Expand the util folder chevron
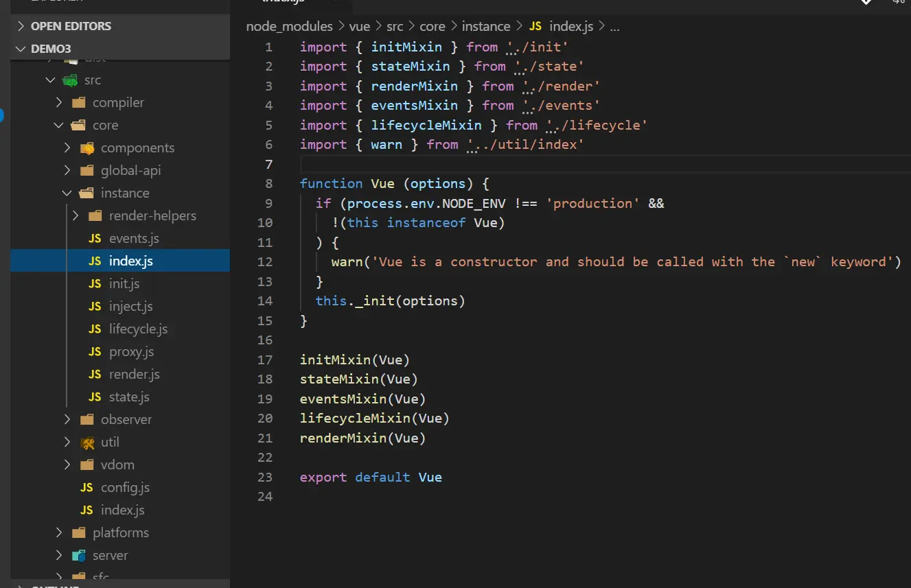 pyautogui.click(x=67, y=443)
